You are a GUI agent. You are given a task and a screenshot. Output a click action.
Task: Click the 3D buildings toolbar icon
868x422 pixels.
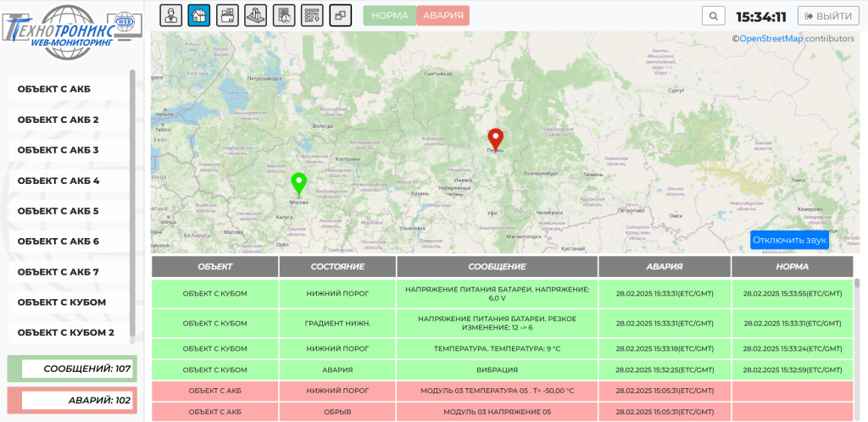click(x=256, y=15)
